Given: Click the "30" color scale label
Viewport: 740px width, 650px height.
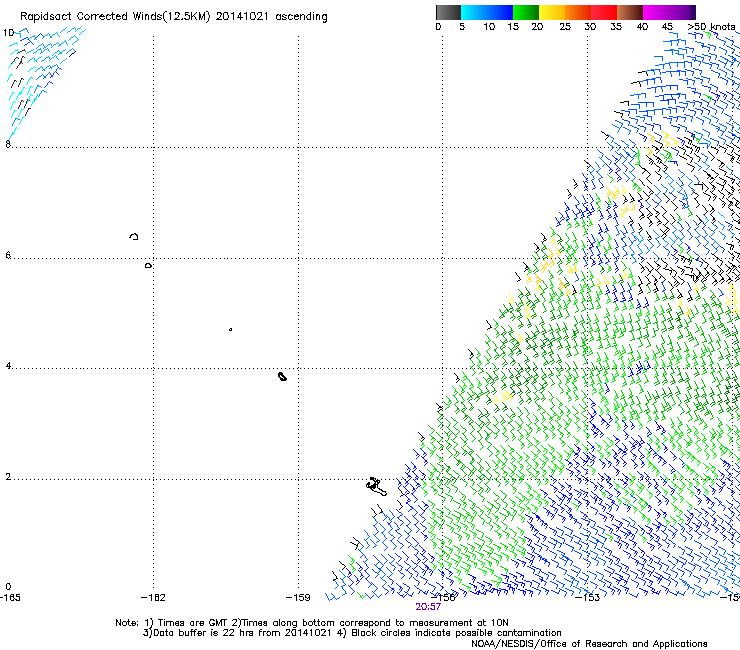Looking at the screenshot, I should (x=590, y=27).
